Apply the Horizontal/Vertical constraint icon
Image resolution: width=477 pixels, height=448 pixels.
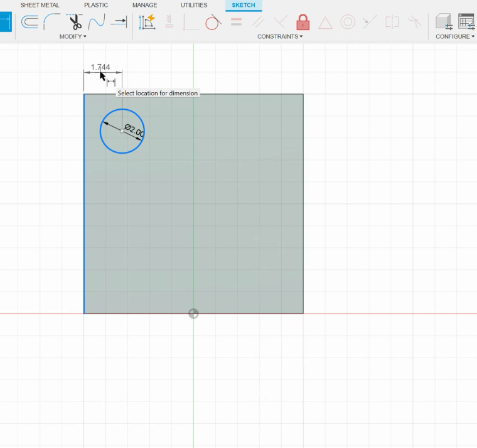[x=169, y=22]
